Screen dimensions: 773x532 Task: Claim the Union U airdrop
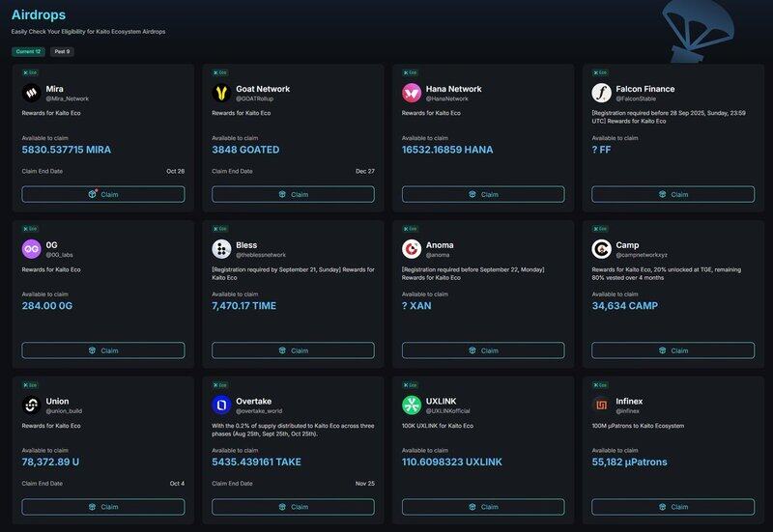(x=103, y=506)
